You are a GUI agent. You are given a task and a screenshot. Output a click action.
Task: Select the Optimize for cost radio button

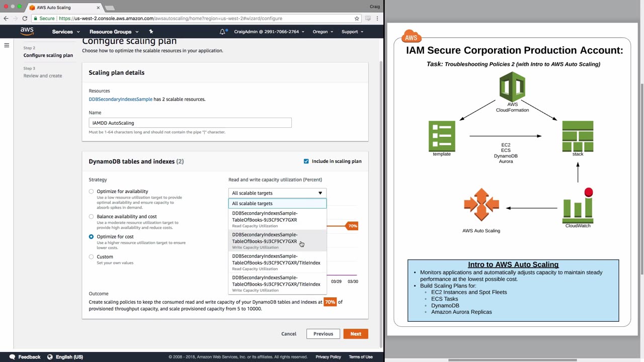[91, 237]
